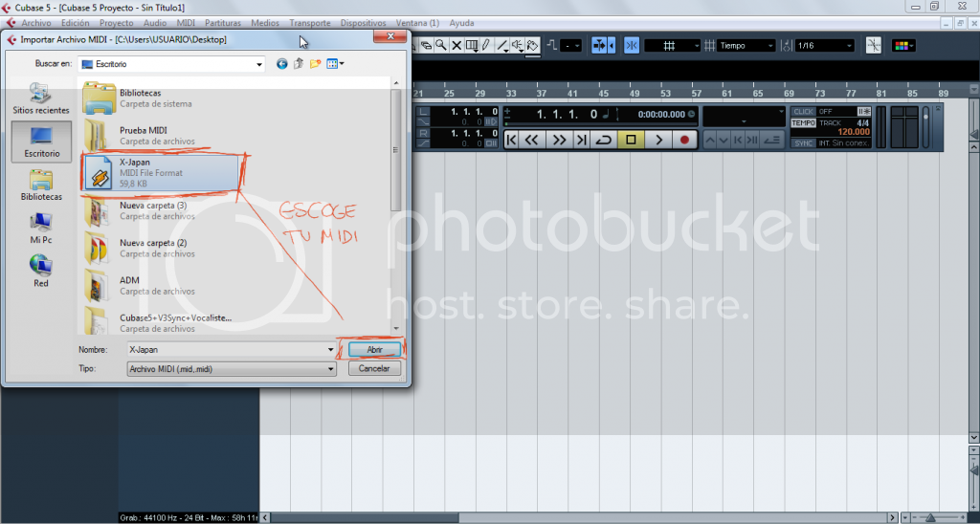Click the Play transport button
This screenshot has width=980, height=524.
point(658,140)
